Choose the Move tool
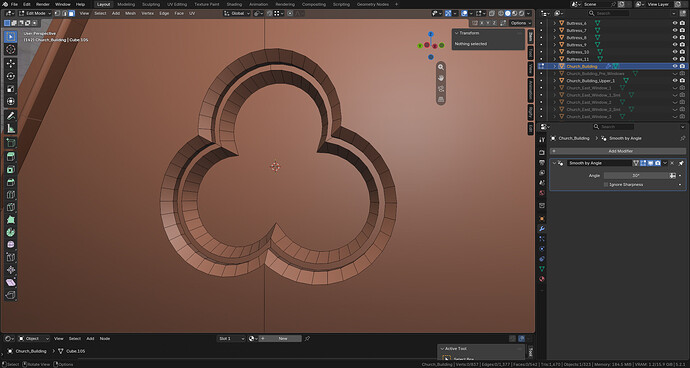The width and height of the screenshot is (690, 368). [11, 63]
